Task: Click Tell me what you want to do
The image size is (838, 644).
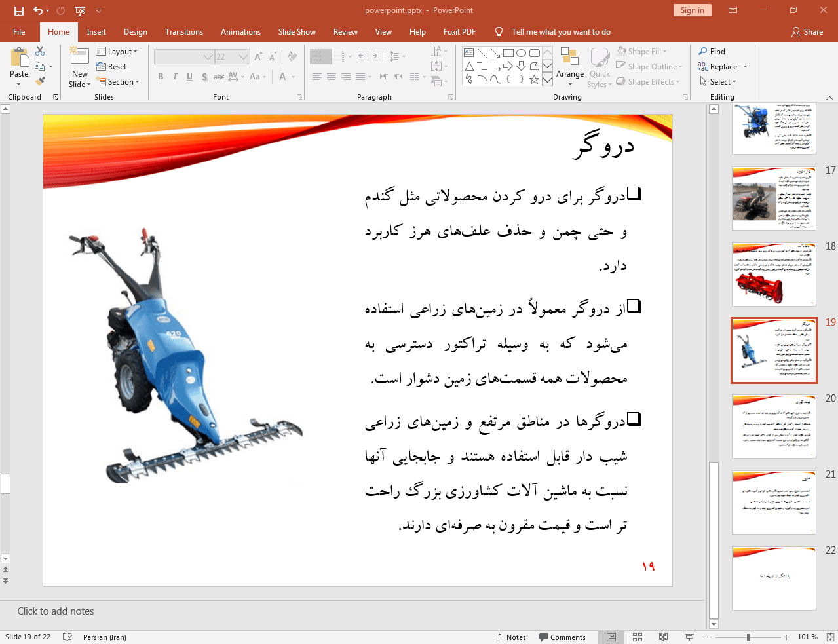Action: pyautogui.click(x=561, y=32)
